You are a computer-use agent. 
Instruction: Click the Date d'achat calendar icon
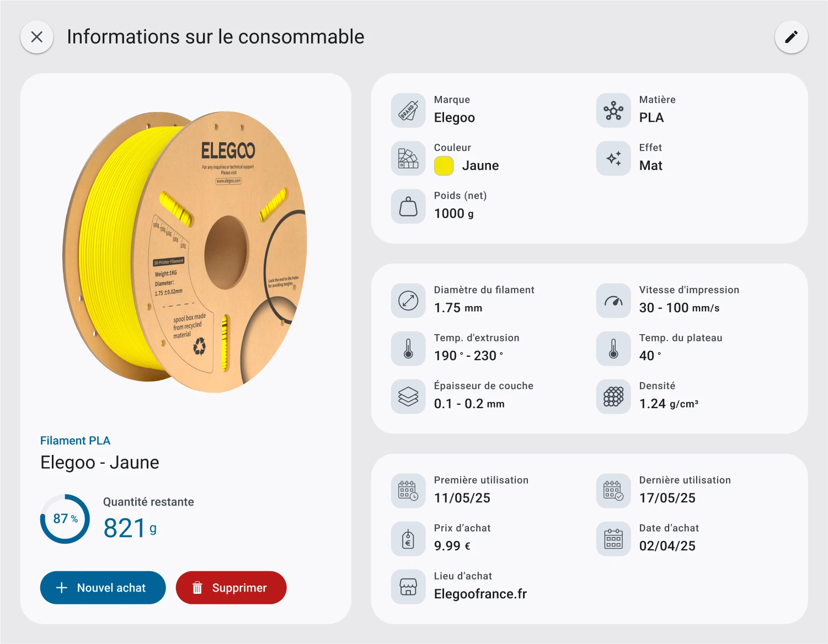613,539
